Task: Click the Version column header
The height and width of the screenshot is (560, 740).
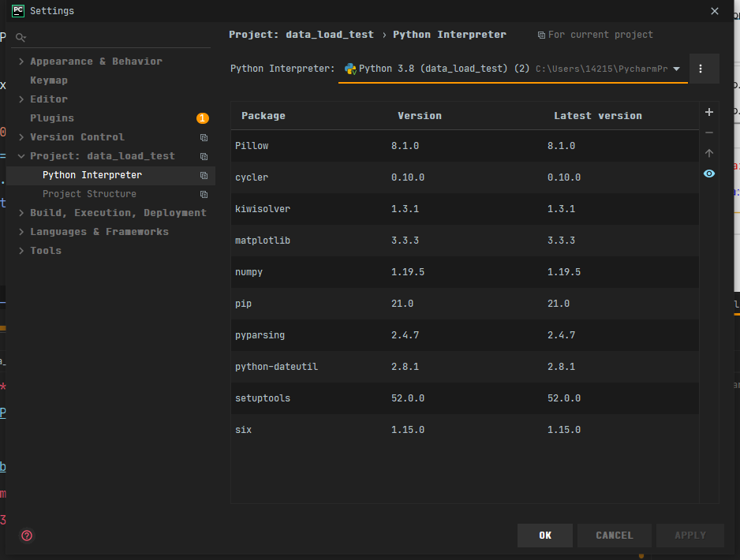Action: tap(420, 116)
